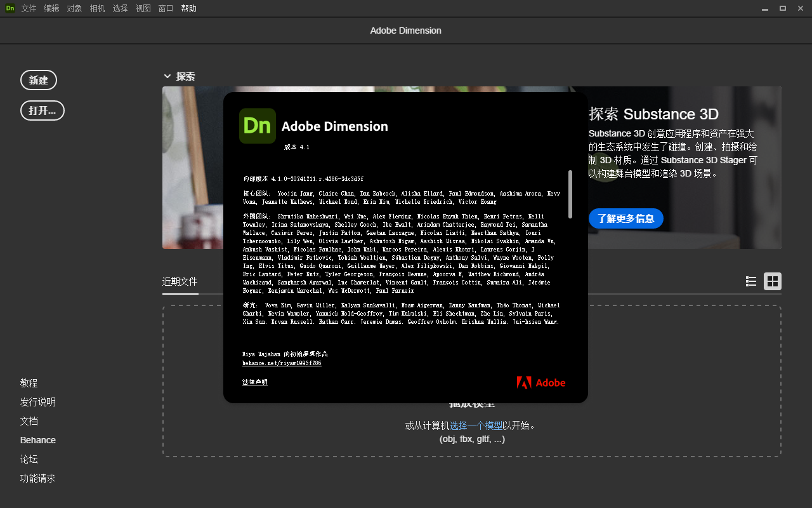
Task: Open the 帮助 menu
Action: (188, 8)
